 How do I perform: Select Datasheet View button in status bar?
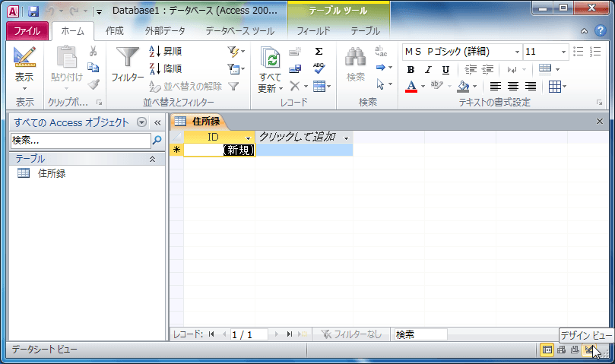547,350
